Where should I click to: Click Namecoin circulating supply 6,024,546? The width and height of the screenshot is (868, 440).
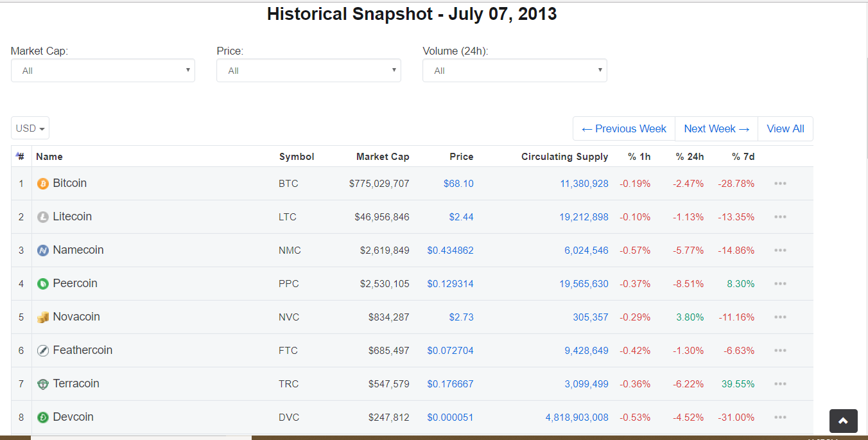coord(587,251)
